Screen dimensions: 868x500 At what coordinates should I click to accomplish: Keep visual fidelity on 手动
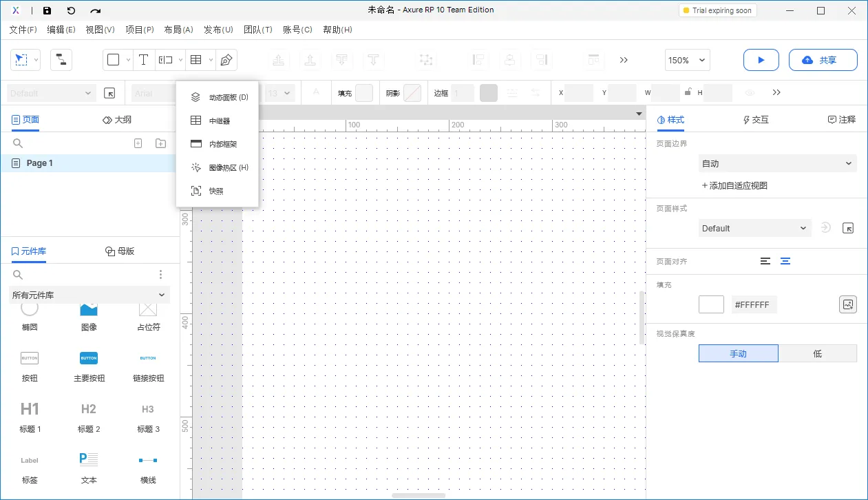[x=738, y=353]
